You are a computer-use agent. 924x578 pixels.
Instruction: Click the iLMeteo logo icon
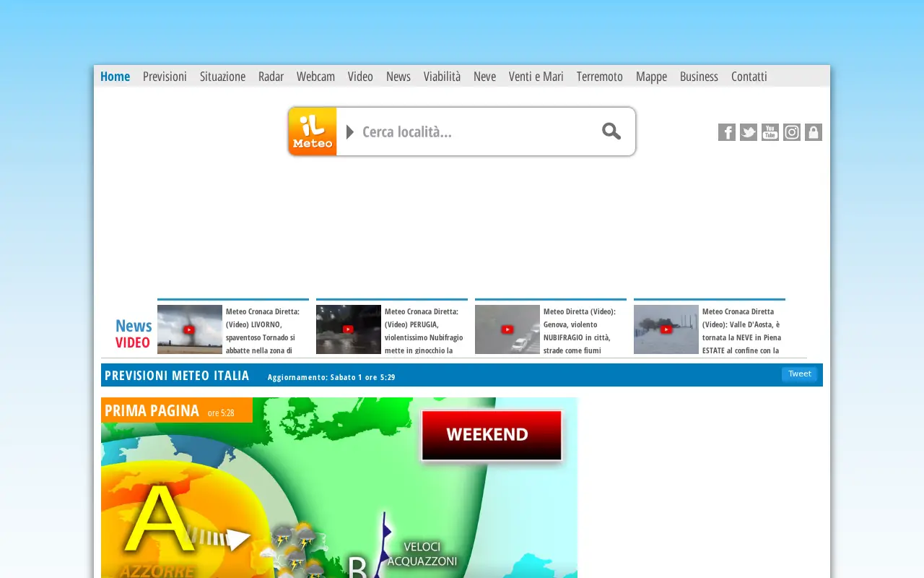click(x=313, y=131)
